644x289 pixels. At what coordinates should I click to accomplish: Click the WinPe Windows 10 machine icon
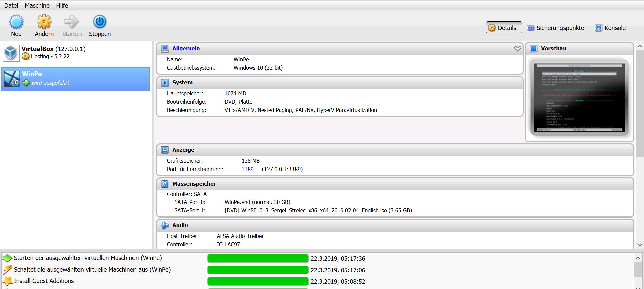click(12, 79)
